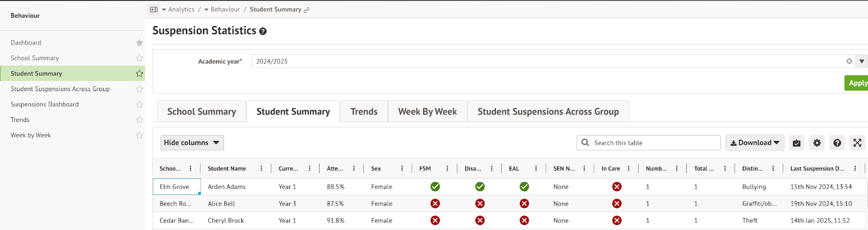
Task: Favorite the Dashboard sidebar item
Action: (139, 43)
